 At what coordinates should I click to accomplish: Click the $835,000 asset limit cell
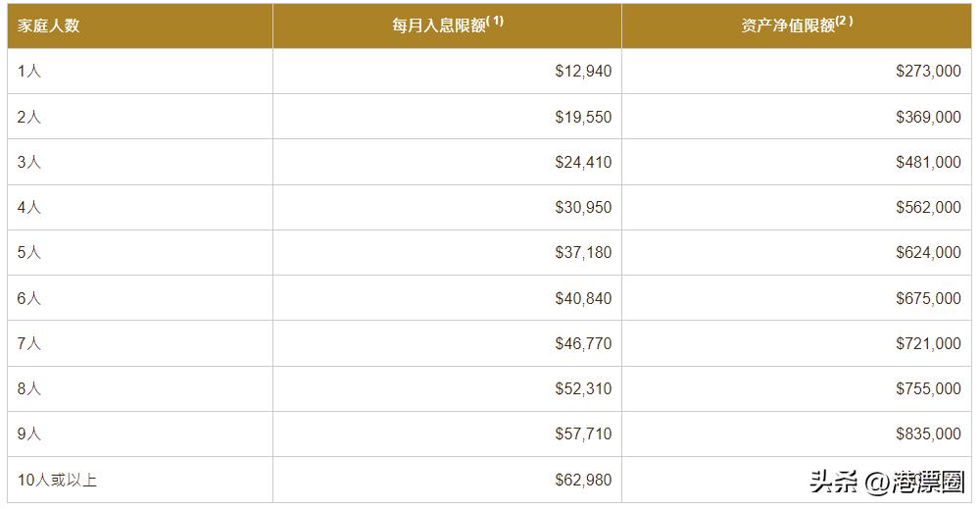tap(928, 433)
